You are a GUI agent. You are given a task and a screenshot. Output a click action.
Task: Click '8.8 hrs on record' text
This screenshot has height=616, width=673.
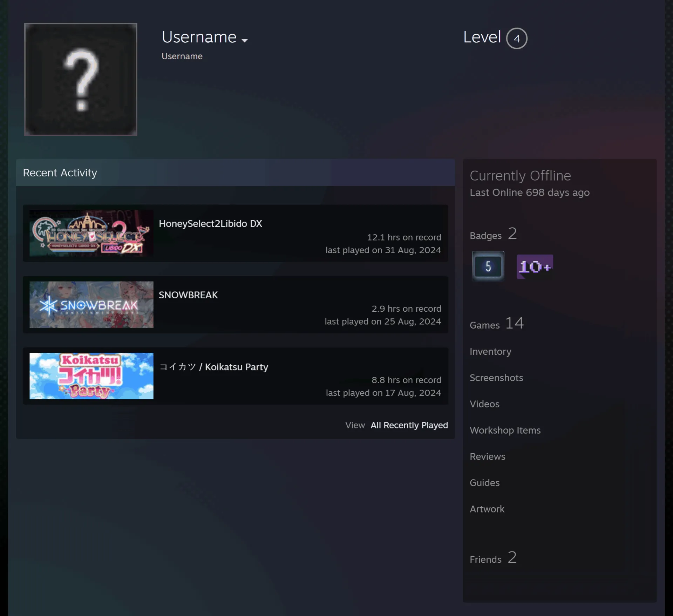406,380
